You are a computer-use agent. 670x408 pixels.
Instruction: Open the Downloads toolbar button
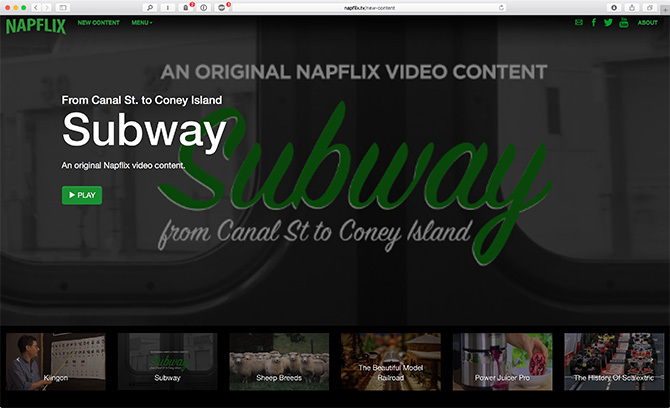click(614, 8)
